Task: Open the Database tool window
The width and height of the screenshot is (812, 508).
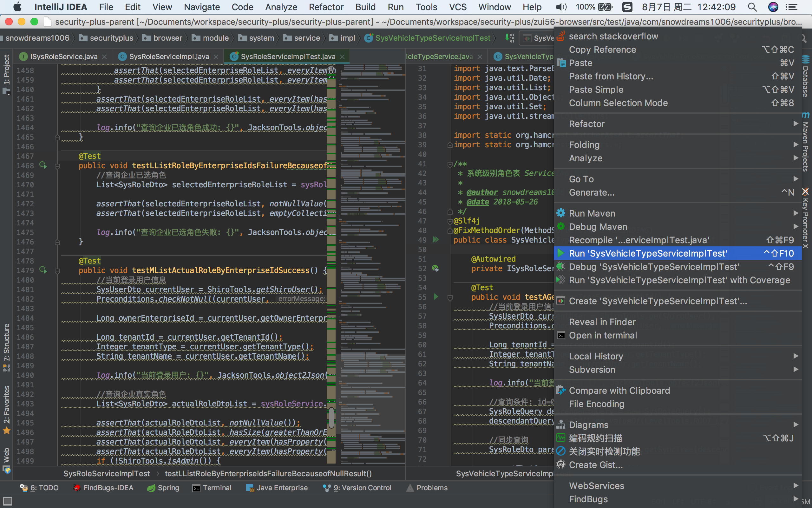Action: (x=806, y=77)
